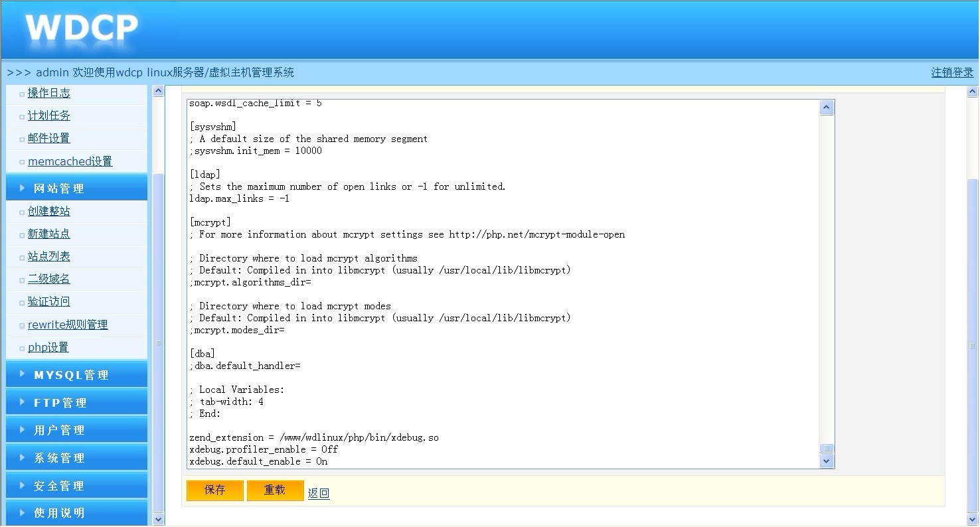The width and height of the screenshot is (980, 527).
Task: Collapse the 网站管理 section
Action: pyautogui.click(x=59, y=188)
